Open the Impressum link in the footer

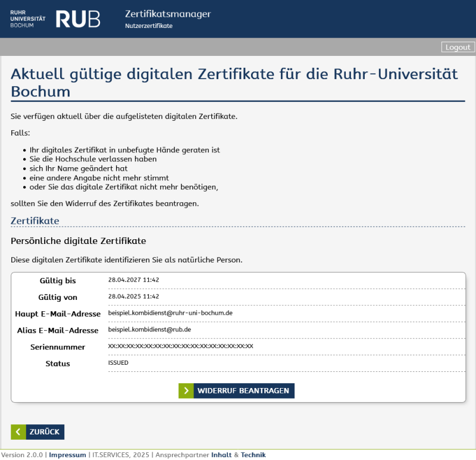pos(67,455)
